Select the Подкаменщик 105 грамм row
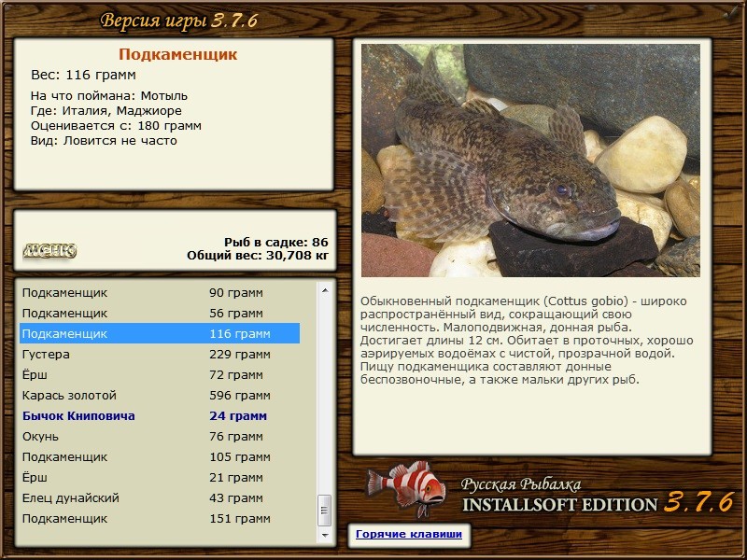This screenshot has height=560, width=747. point(160,456)
